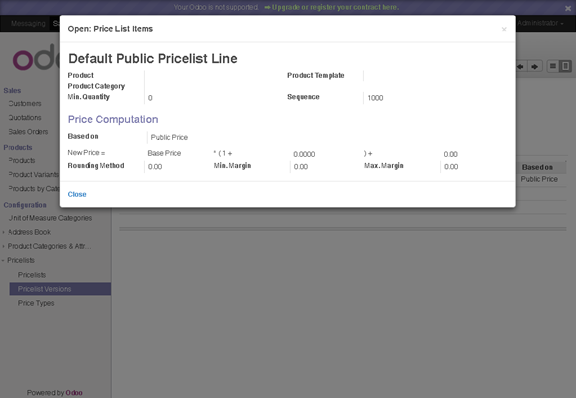
Task: Open Price Types in sidebar
Action: tap(36, 303)
